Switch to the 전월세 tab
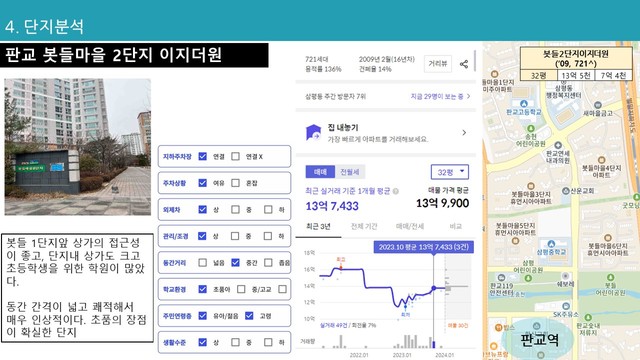The width and height of the screenshot is (640, 360). [350, 172]
